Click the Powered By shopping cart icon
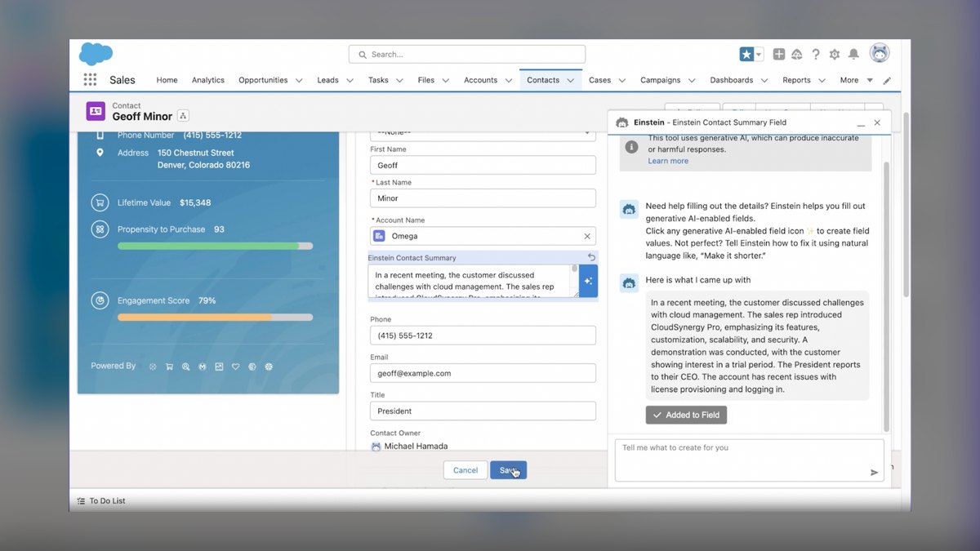980x551 pixels. click(x=169, y=367)
